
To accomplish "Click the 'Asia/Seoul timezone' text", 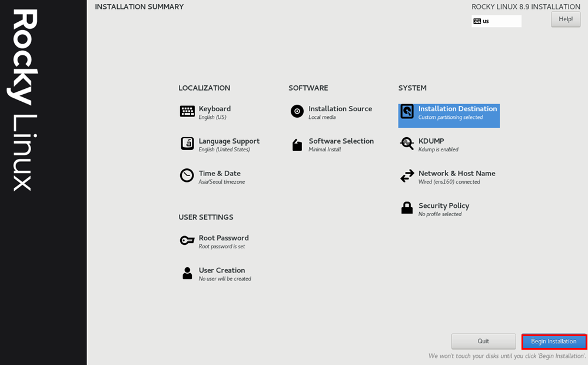I will click(x=222, y=182).
